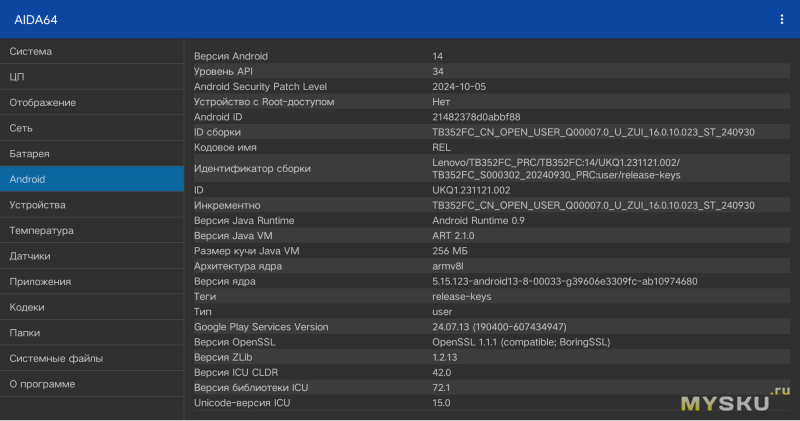Click the Тип row label
Screen dimensions: 800x421
203,311
